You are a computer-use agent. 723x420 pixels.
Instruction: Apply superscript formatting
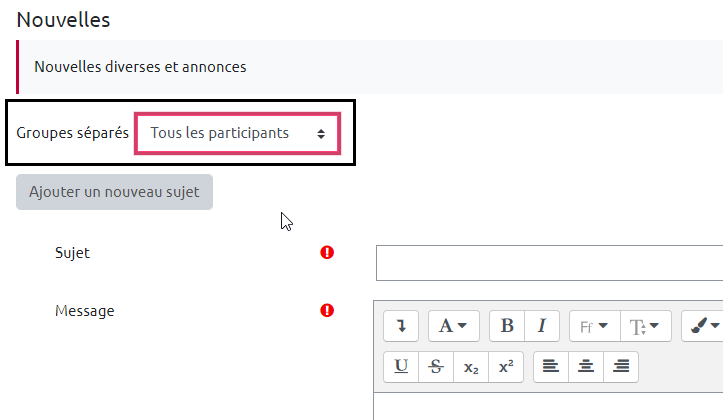pos(505,367)
